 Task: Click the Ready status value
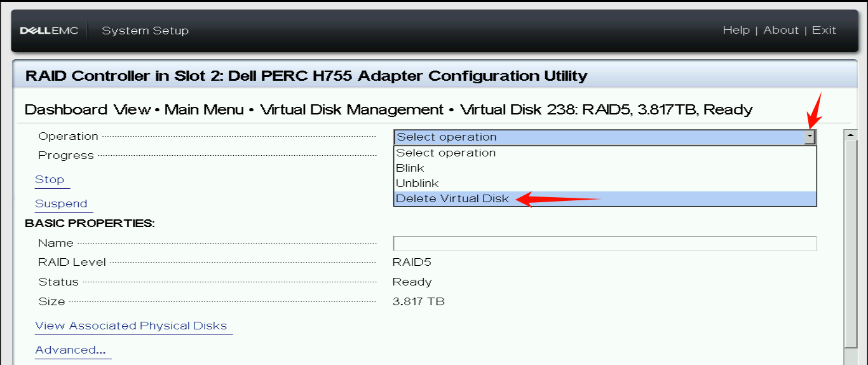412,282
